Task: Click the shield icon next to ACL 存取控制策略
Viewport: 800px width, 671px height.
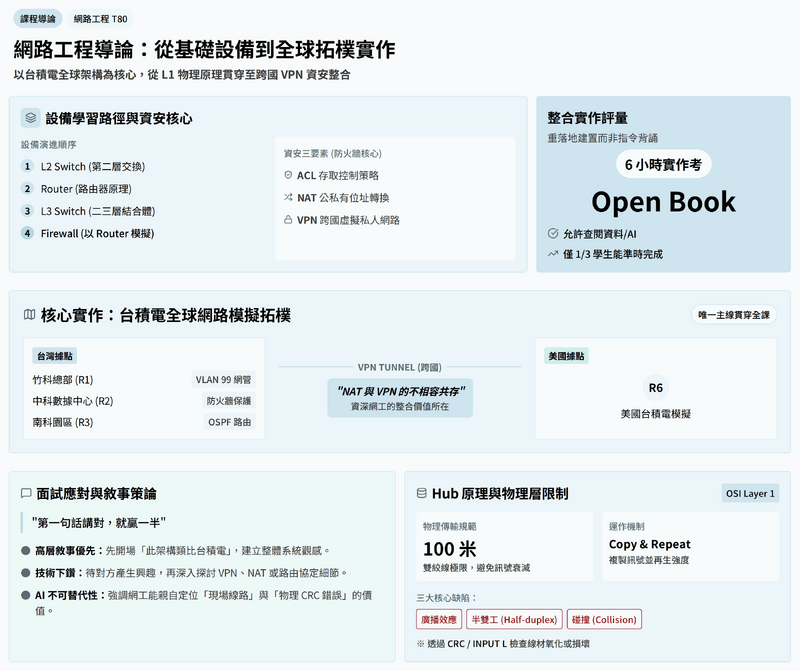Action: pos(288,175)
